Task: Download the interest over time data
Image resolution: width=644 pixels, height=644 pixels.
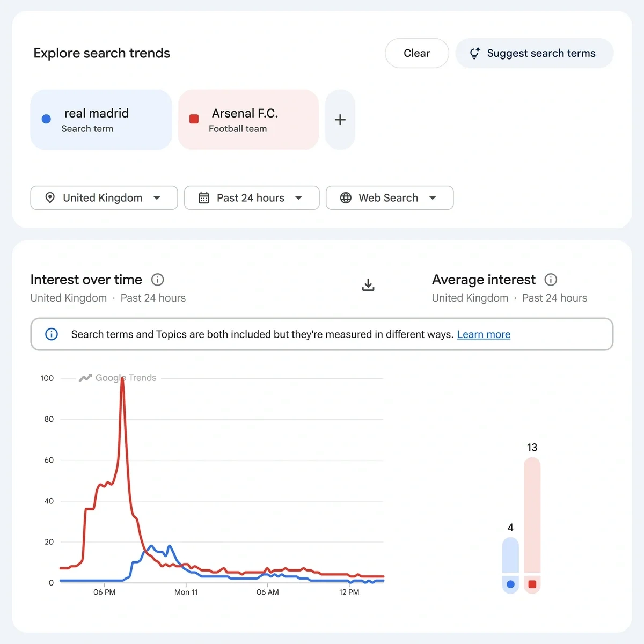Action: (368, 285)
